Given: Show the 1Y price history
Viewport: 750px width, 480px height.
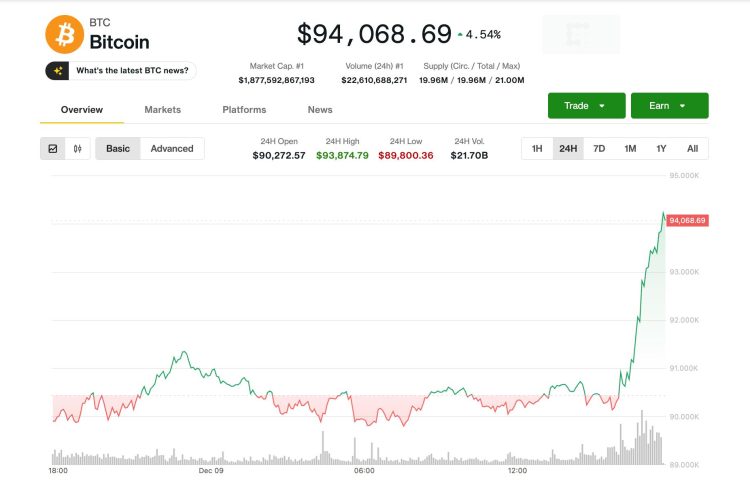Looking at the screenshot, I should 661,149.
